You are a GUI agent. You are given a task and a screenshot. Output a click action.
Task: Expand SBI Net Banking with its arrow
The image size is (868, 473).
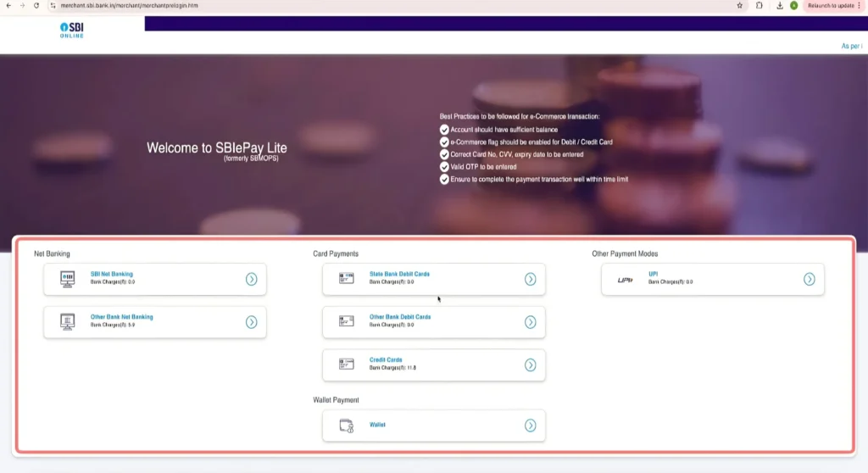click(x=251, y=279)
